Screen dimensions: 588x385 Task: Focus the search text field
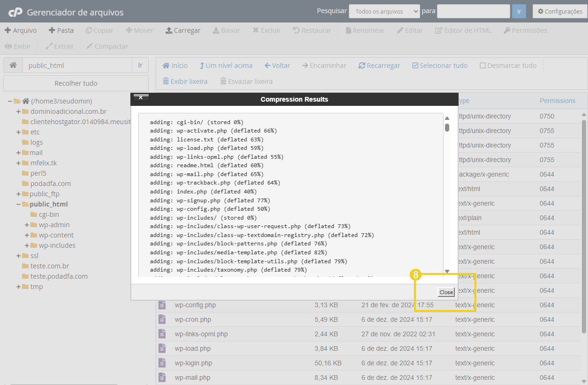tap(473, 11)
